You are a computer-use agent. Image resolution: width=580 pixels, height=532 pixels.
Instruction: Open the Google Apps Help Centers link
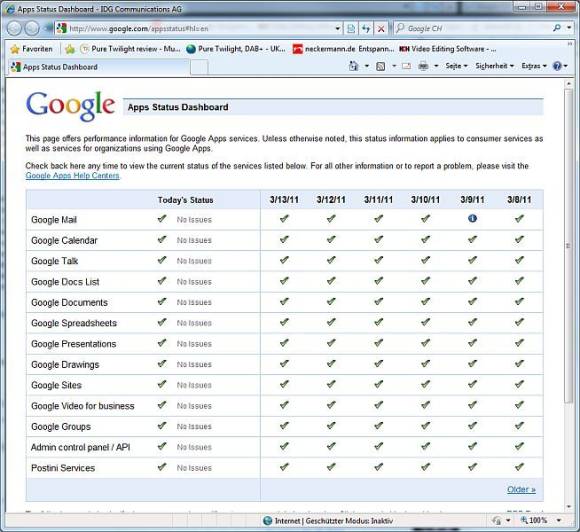tap(72, 175)
